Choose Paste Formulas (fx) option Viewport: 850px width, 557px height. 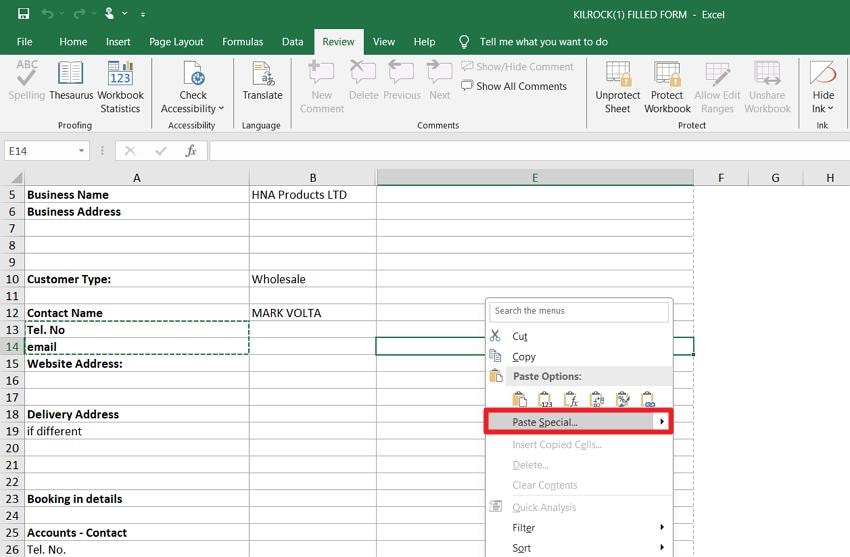pos(571,400)
